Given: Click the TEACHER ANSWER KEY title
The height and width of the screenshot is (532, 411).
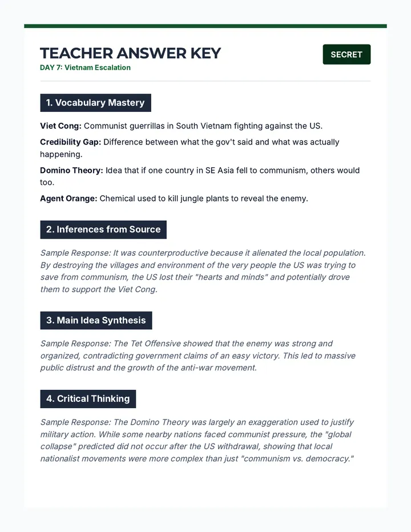Looking at the screenshot, I should tap(130, 53).
